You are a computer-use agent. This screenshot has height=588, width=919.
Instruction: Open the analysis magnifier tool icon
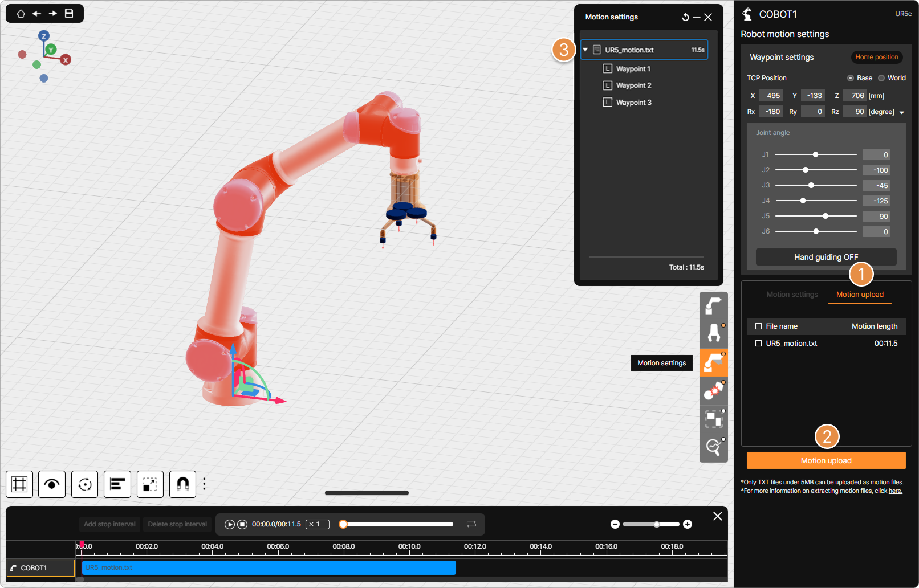714,447
